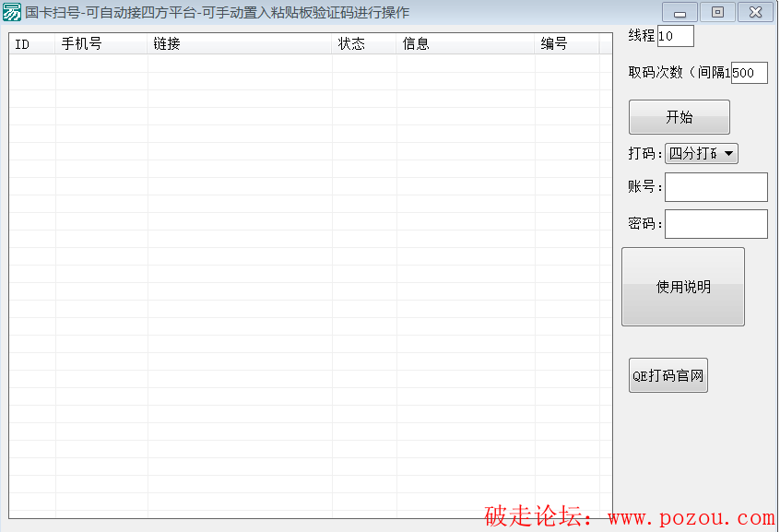Click the application icon in the title bar
The image size is (780, 532).
[12, 13]
